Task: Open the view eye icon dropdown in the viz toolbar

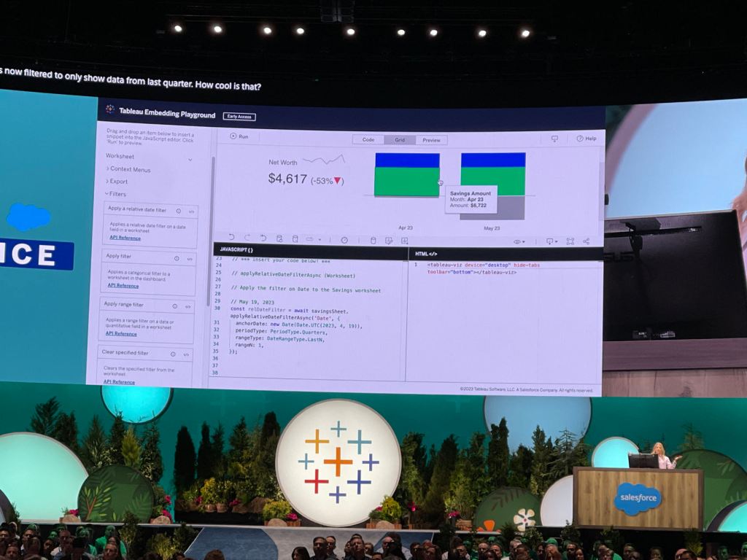Action: (x=519, y=241)
